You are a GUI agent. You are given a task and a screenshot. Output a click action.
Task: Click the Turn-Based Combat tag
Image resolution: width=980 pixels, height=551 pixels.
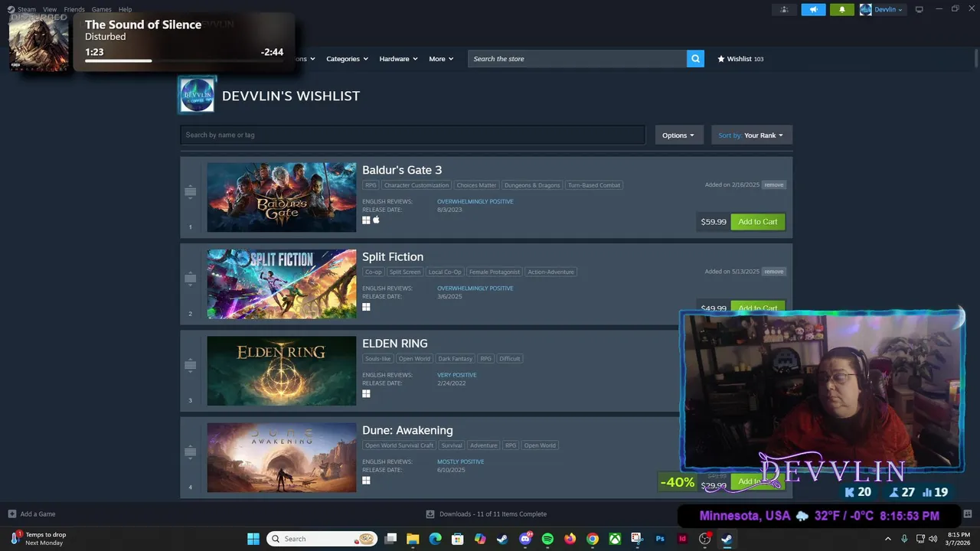(x=594, y=185)
